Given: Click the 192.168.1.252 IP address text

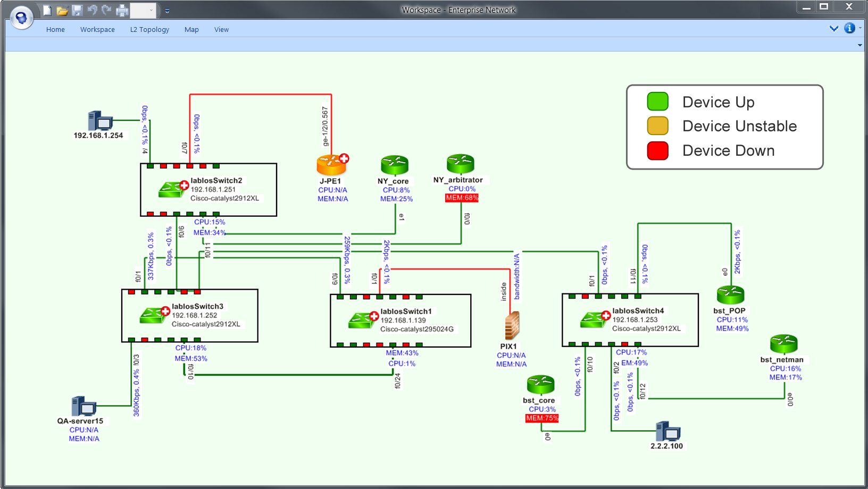Looking at the screenshot, I should pos(194,315).
